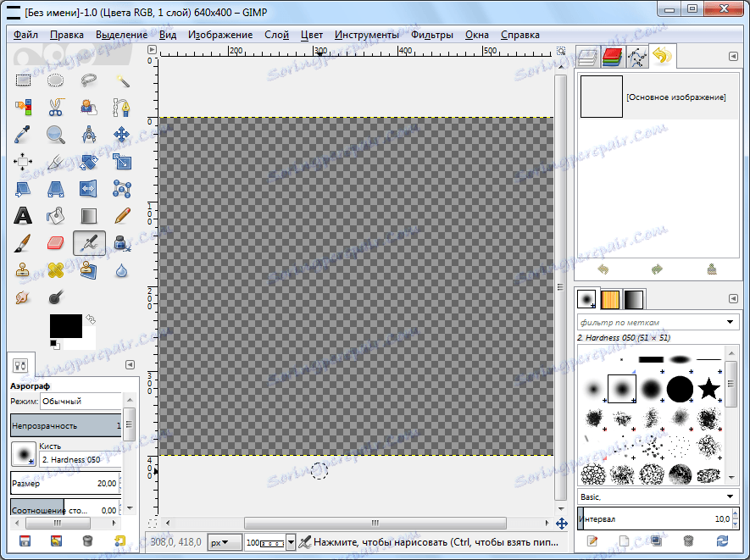
Task: Select the Scissors Select tool
Action: pyautogui.click(x=55, y=107)
